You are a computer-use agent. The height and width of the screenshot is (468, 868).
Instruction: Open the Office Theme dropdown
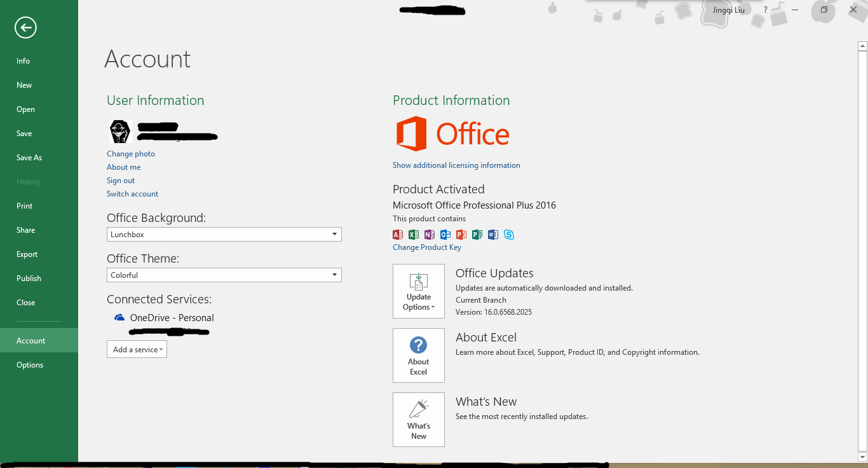tap(224, 275)
